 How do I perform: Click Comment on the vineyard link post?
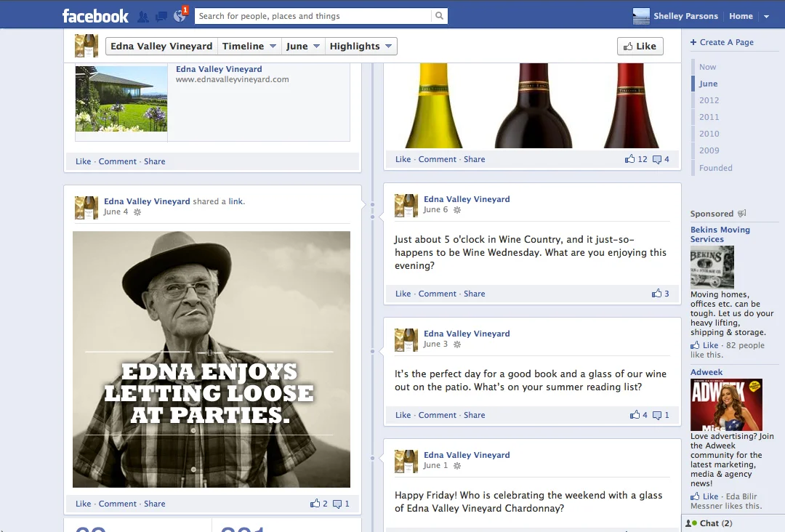pos(117,161)
